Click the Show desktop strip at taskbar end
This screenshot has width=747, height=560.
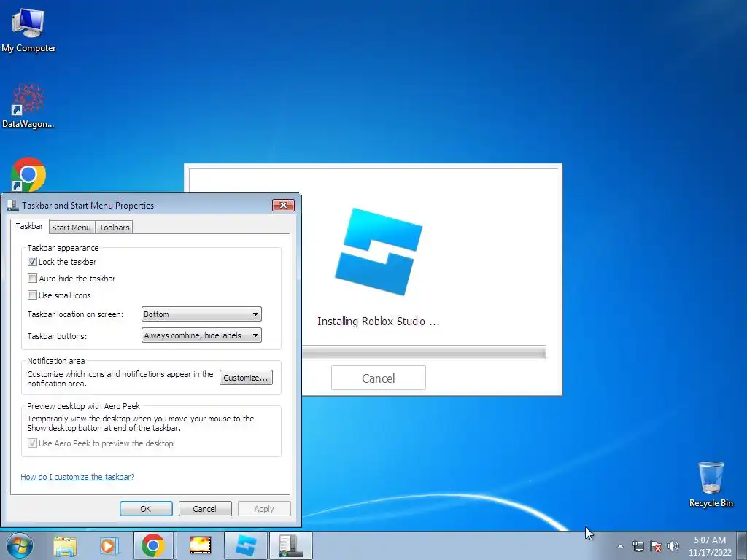(x=742, y=545)
